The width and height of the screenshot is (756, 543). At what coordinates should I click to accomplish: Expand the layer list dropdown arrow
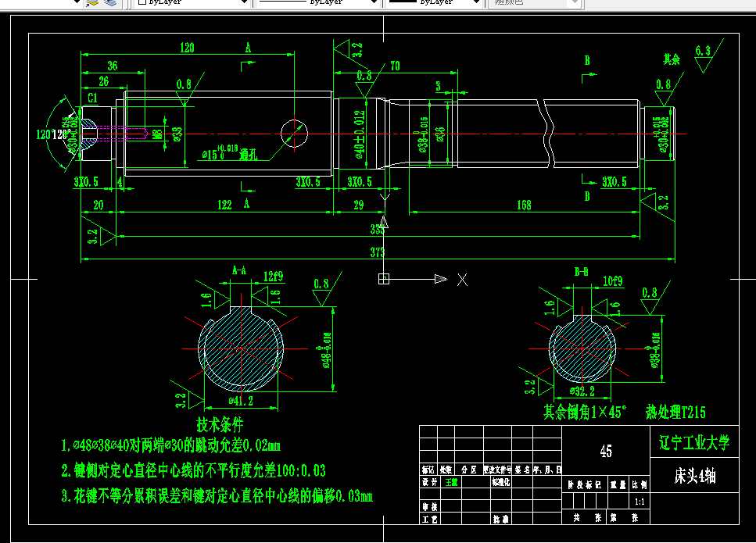(x=77, y=2)
